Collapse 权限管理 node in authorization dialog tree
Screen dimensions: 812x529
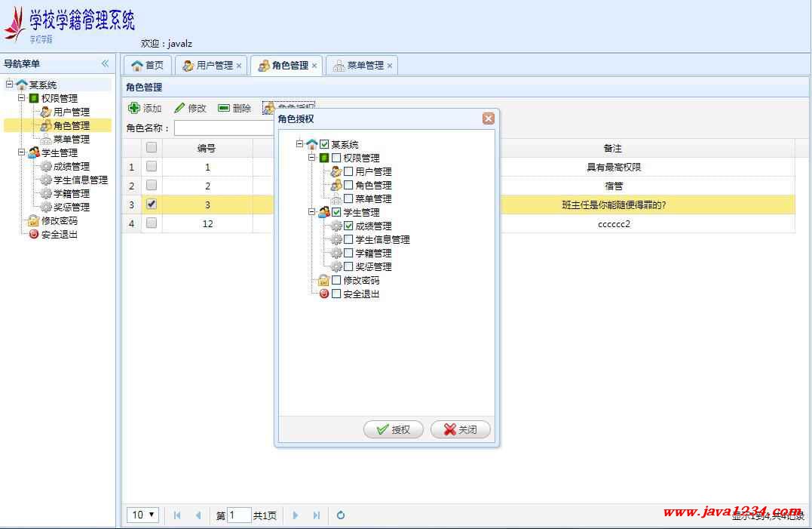pyautogui.click(x=312, y=158)
